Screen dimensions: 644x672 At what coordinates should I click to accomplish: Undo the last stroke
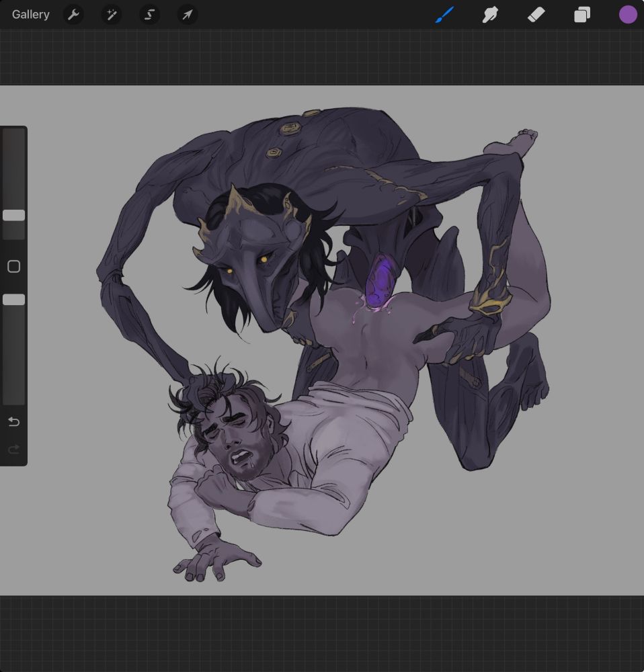point(13,422)
